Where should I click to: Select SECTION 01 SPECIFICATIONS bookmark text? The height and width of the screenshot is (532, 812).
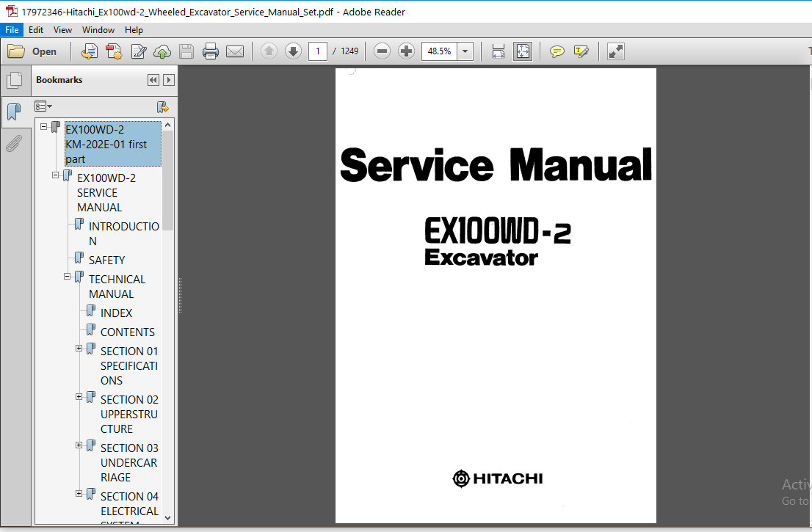tap(129, 366)
